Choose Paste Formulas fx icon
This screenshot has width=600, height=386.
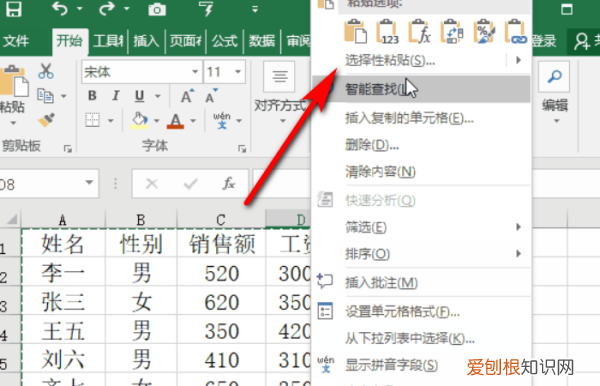click(x=420, y=31)
